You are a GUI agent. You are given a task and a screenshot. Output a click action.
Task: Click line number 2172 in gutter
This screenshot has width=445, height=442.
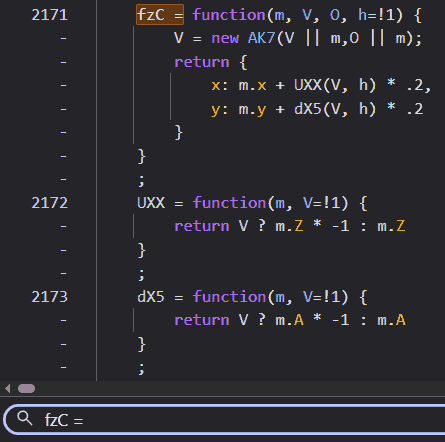49,203
